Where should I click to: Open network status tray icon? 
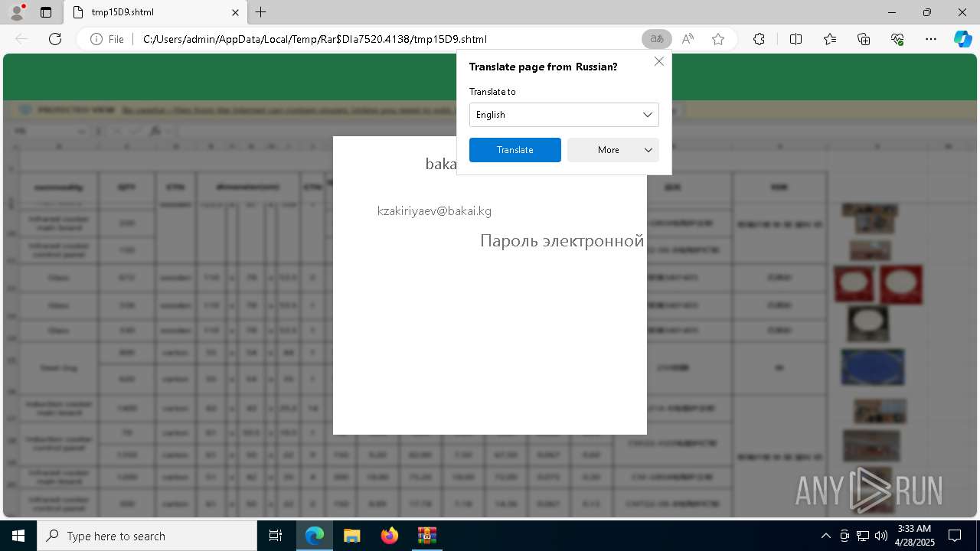[x=863, y=536]
